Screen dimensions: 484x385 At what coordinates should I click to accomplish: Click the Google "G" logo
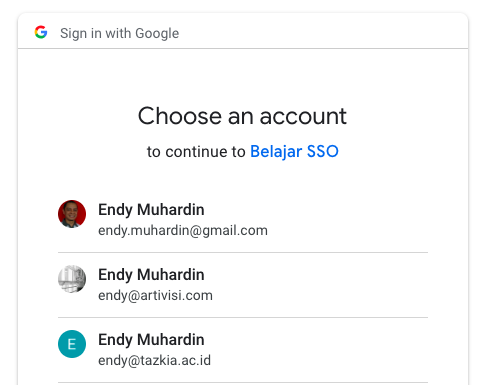coord(41,32)
